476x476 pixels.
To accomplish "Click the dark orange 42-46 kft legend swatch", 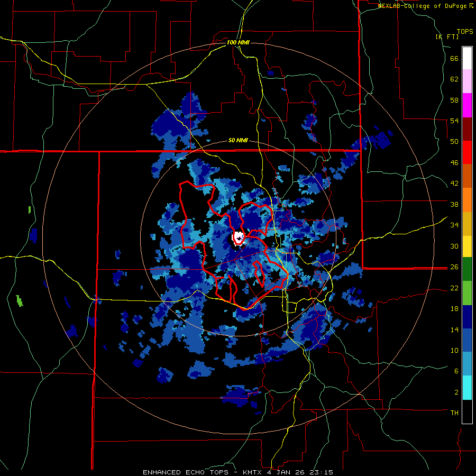I will pos(467,176).
